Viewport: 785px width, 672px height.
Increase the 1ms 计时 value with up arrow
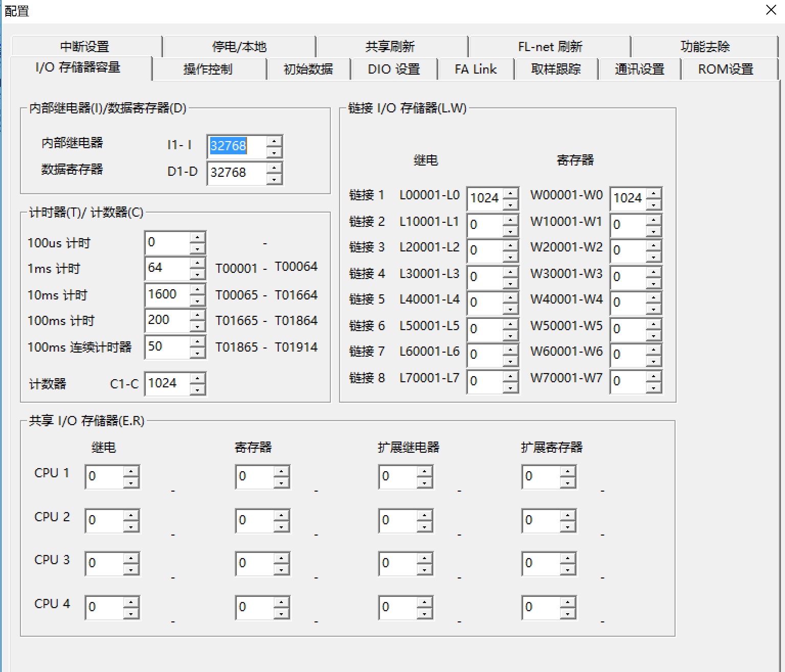point(197,263)
